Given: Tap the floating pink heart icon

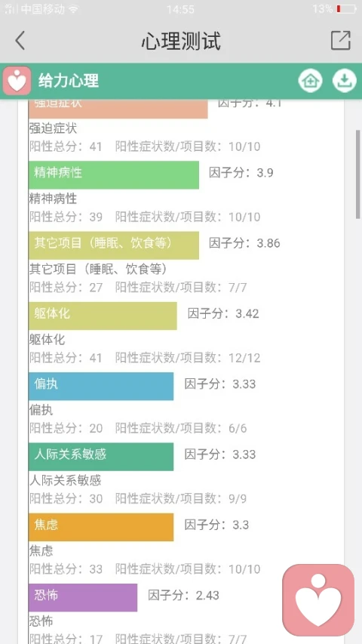Looking at the screenshot, I should pyautogui.click(x=318, y=599).
